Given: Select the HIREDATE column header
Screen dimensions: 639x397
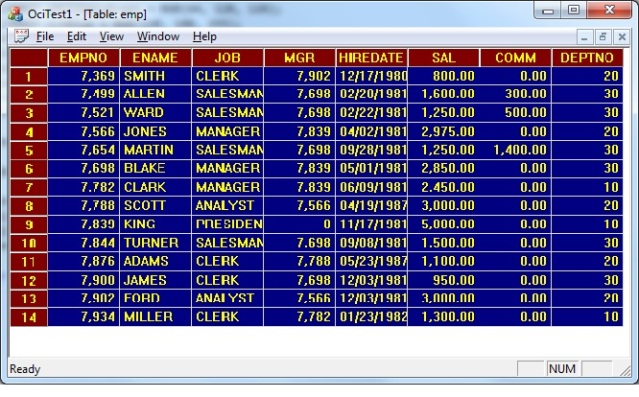Looking at the screenshot, I should point(371,57).
